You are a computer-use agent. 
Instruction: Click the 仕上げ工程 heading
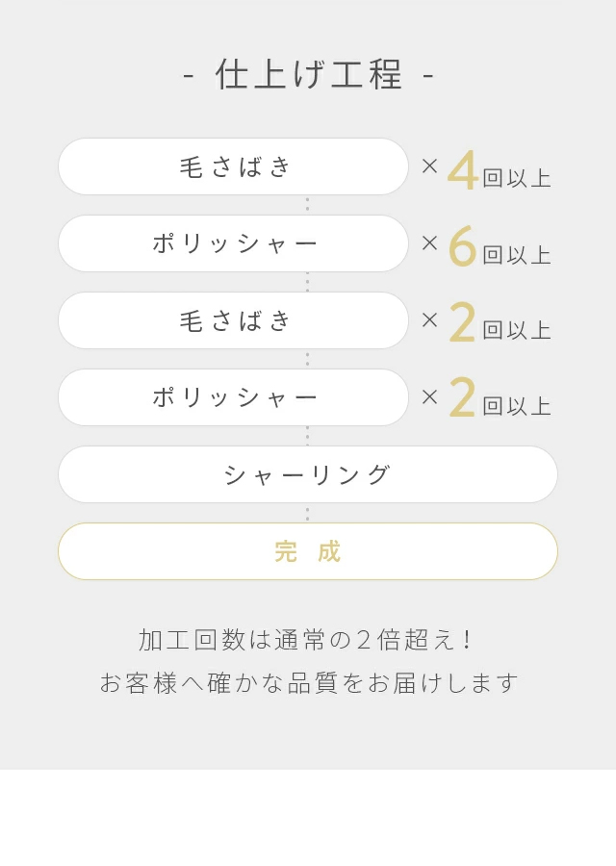tap(308, 74)
